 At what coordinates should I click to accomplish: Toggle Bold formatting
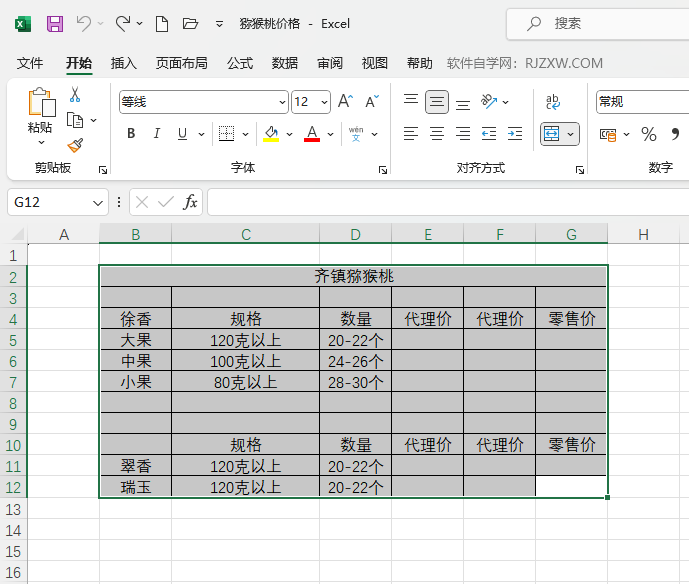point(131,134)
